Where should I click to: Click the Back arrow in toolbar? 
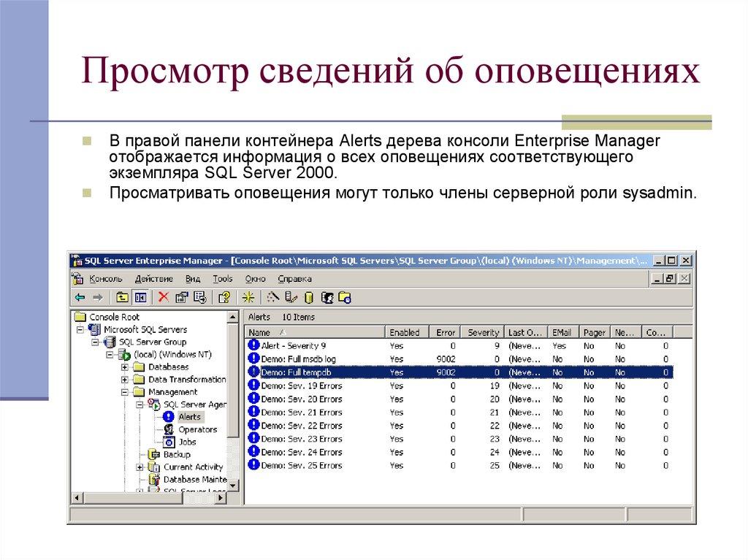[x=79, y=297]
